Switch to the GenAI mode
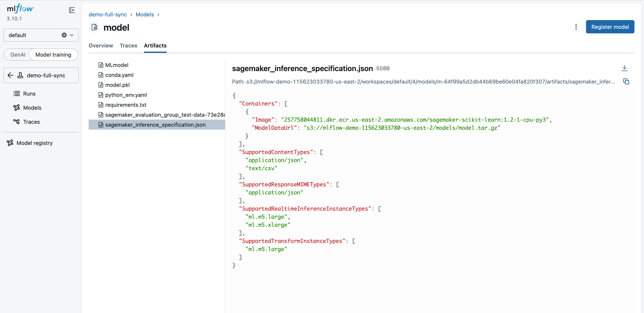The image size is (644, 313). point(18,55)
